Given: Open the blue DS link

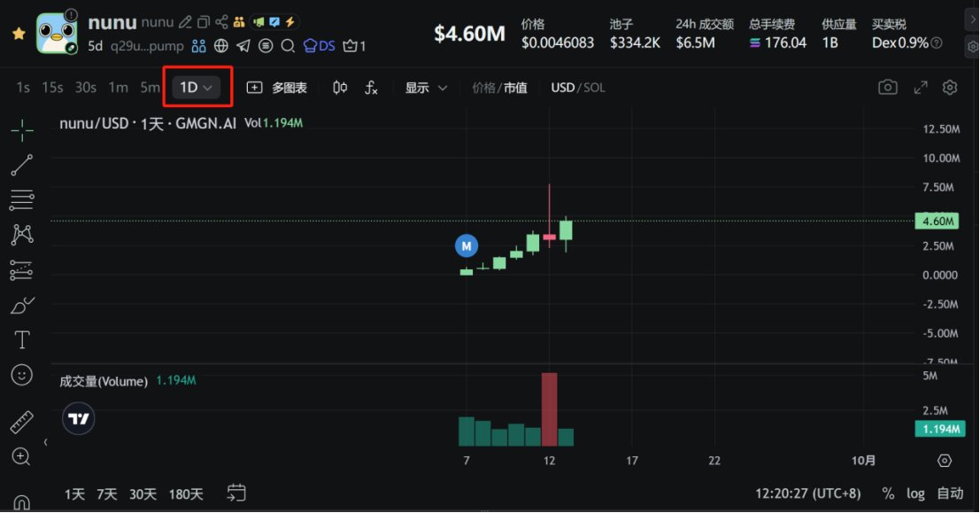Looking at the screenshot, I should pyautogui.click(x=319, y=46).
